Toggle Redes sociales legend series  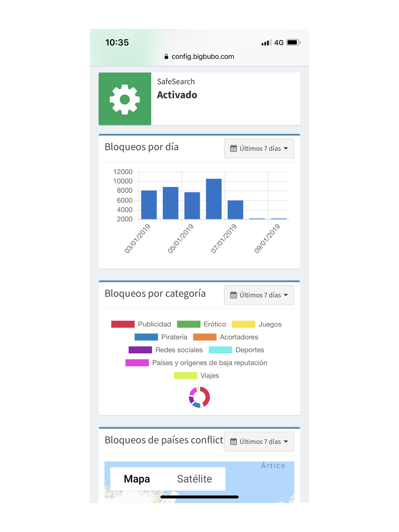[x=166, y=350]
